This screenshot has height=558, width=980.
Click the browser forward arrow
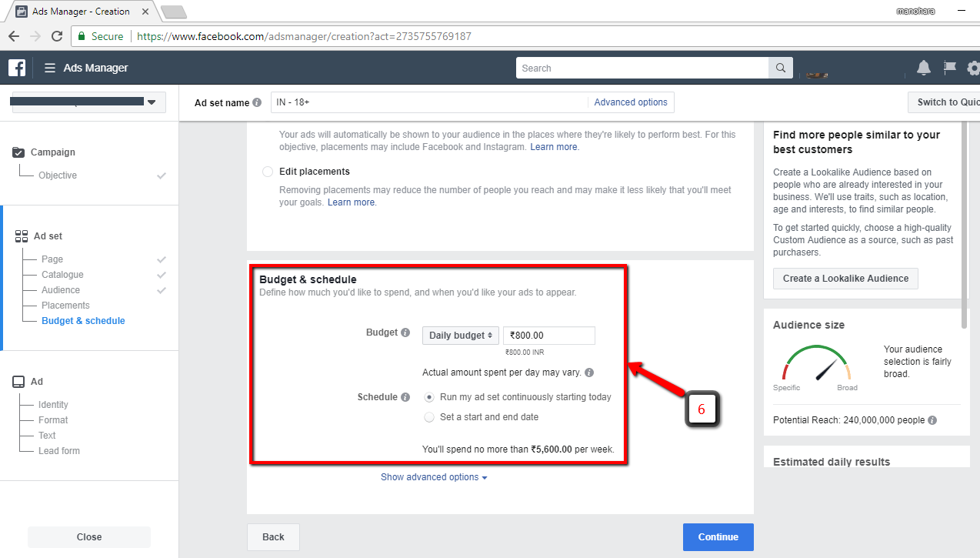[35, 36]
